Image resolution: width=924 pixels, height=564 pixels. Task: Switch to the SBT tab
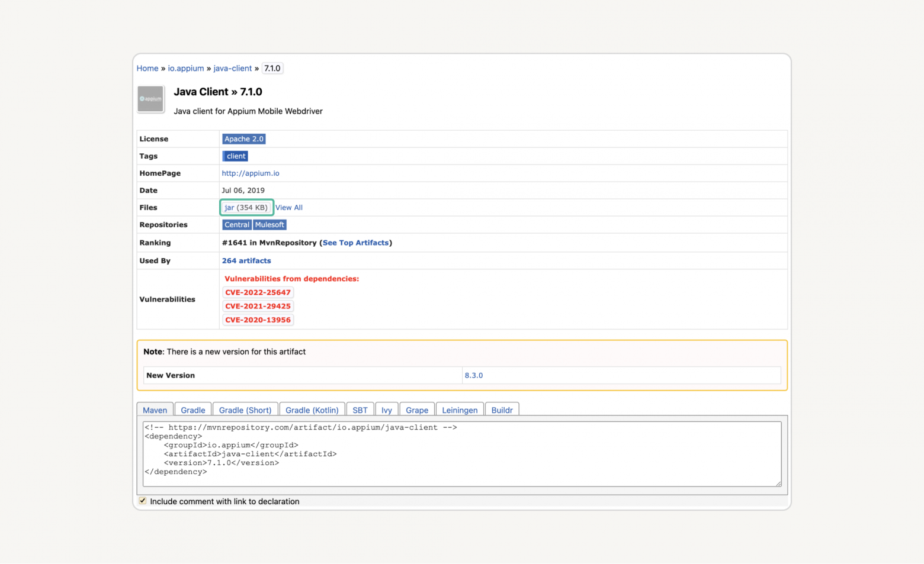click(360, 410)
